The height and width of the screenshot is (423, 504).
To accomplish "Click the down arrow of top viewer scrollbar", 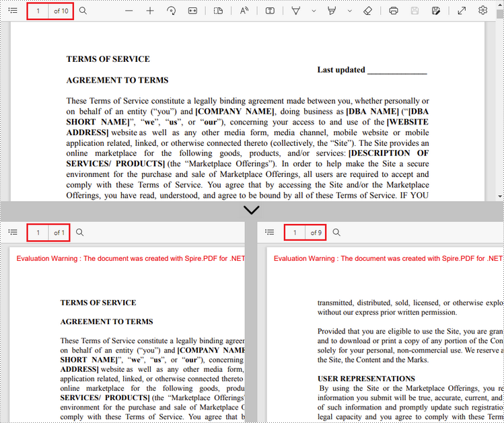I will tap(500, 196).
